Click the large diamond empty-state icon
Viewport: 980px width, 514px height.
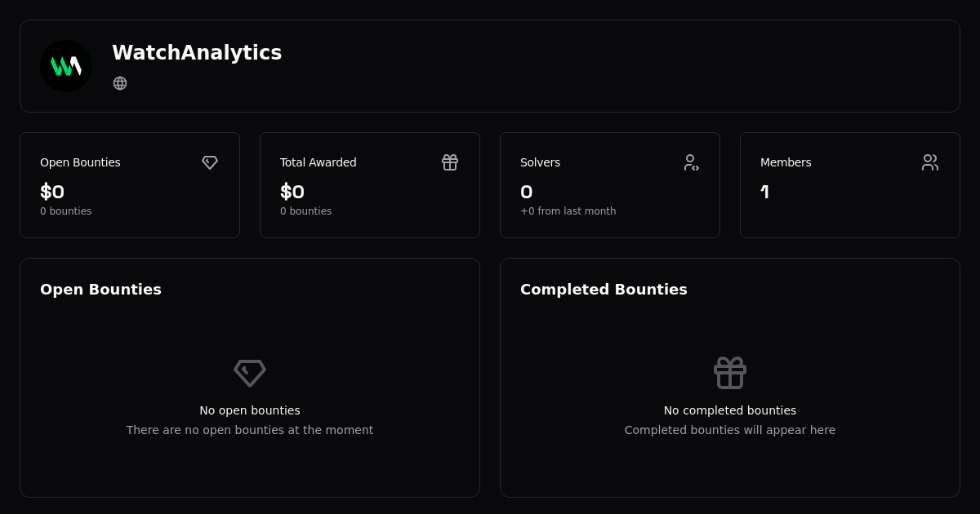coord(250,373)
